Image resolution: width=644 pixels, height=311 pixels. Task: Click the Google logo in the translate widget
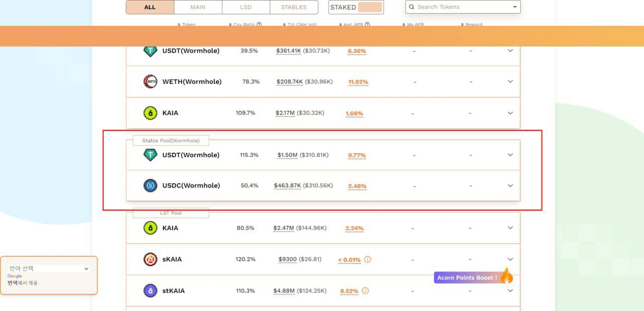coord(15,276)
